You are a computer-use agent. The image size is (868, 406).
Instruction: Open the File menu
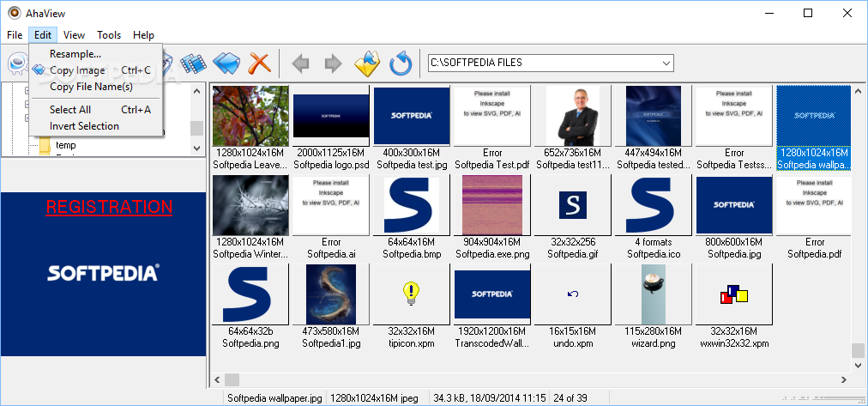(15, 35)
